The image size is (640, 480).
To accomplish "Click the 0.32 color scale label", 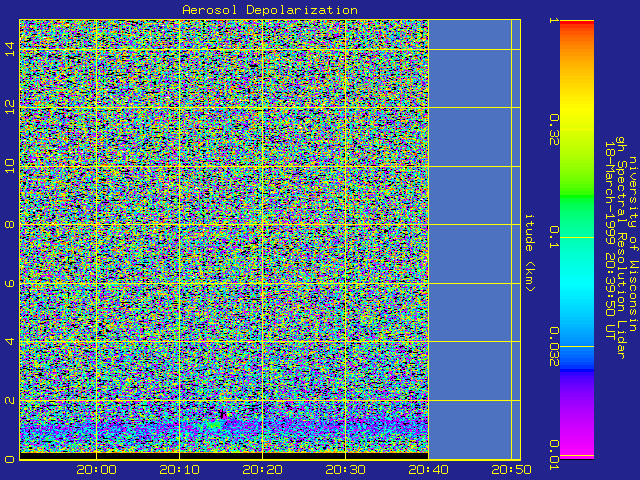I will click(x=553, y=128).
